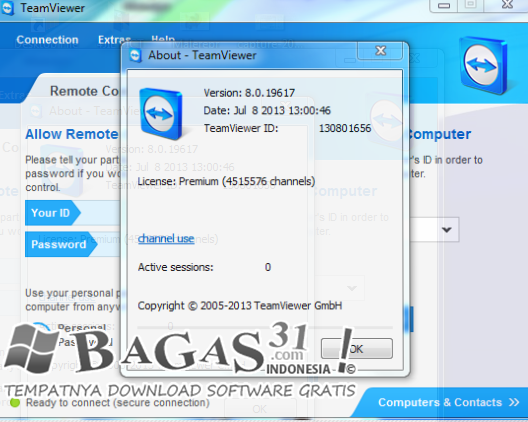
Task: Click the TeamViewer logo in About dialog
Action: 161,114
